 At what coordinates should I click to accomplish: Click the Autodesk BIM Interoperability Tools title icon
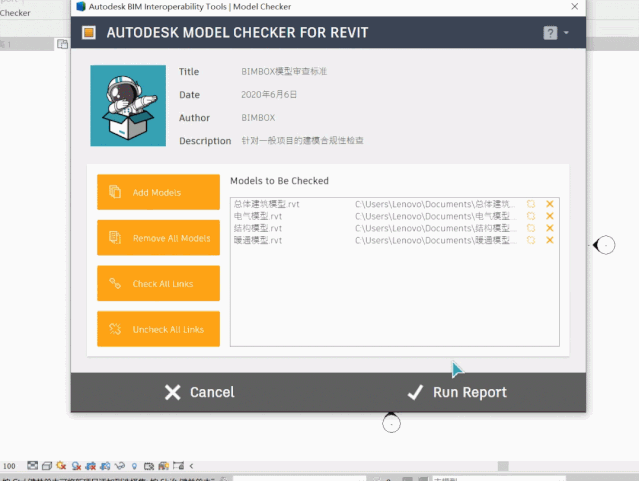point(81,7)
